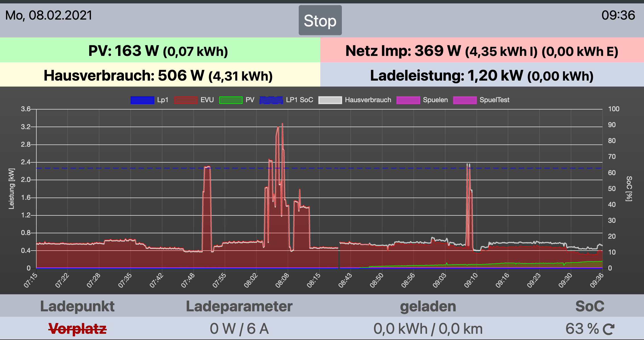Click the 63 % SoC value
The width and height of the screenshot is (644, 340).
(x=582, y=329)
